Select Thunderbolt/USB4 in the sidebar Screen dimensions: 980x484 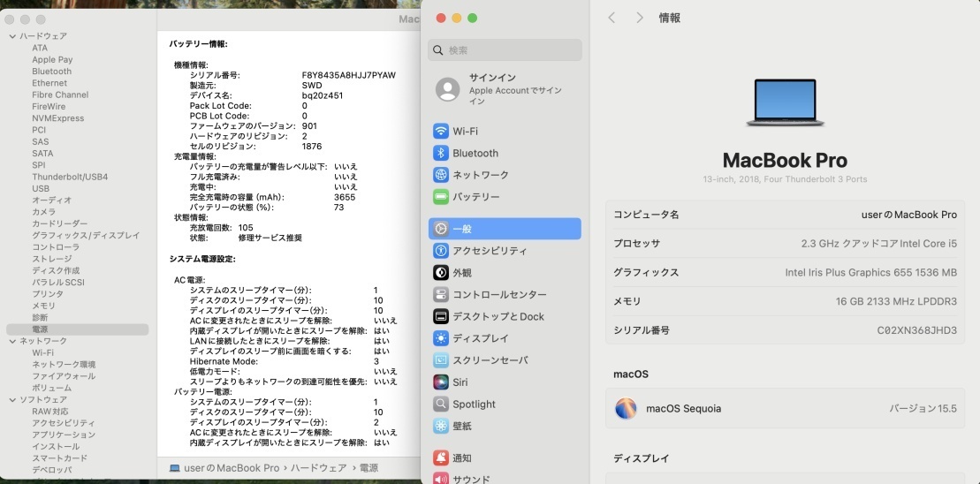coord(70,177)
